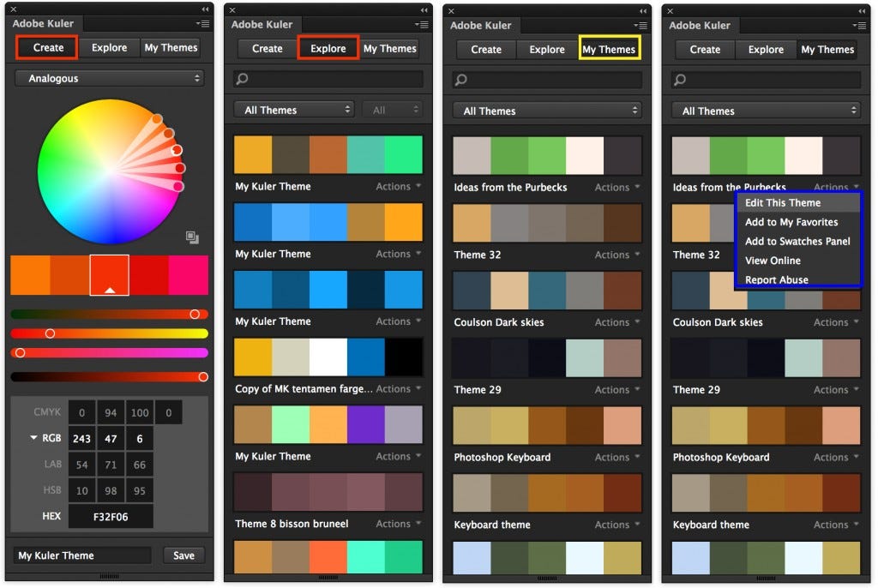
Task: Open the Analogous color rule dropdown
Action: (x=110, y=78)
